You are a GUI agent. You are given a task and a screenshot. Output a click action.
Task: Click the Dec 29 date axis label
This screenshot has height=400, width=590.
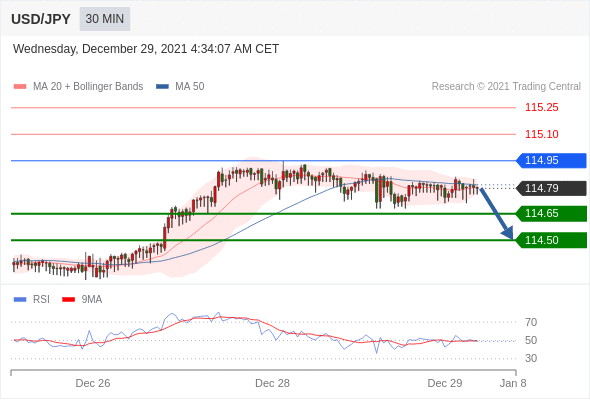point(445,383)
